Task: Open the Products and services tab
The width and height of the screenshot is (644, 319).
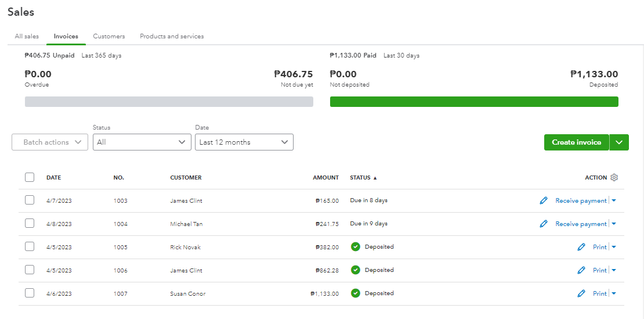Action: [172, 36]
